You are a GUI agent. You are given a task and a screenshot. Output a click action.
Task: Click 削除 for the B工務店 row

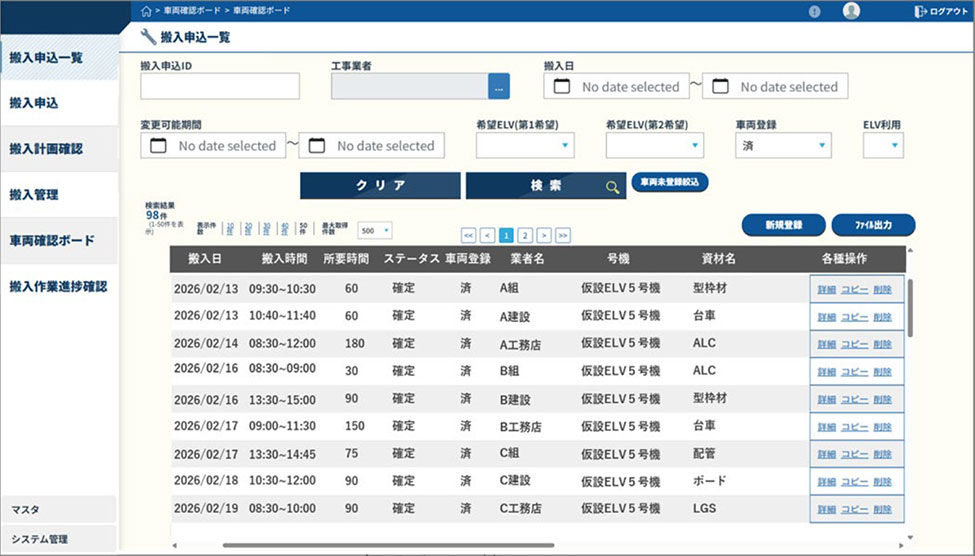coord(882,427)
